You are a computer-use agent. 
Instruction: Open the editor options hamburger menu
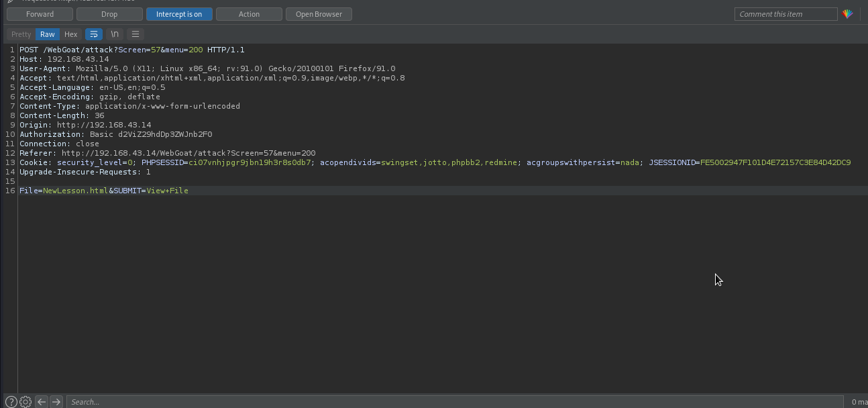coord(135,34)
